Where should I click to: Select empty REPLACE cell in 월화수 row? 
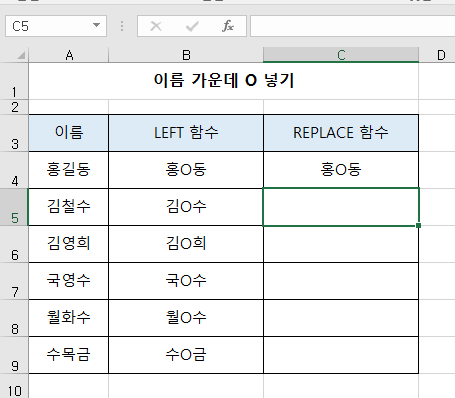tap(341, 318)
